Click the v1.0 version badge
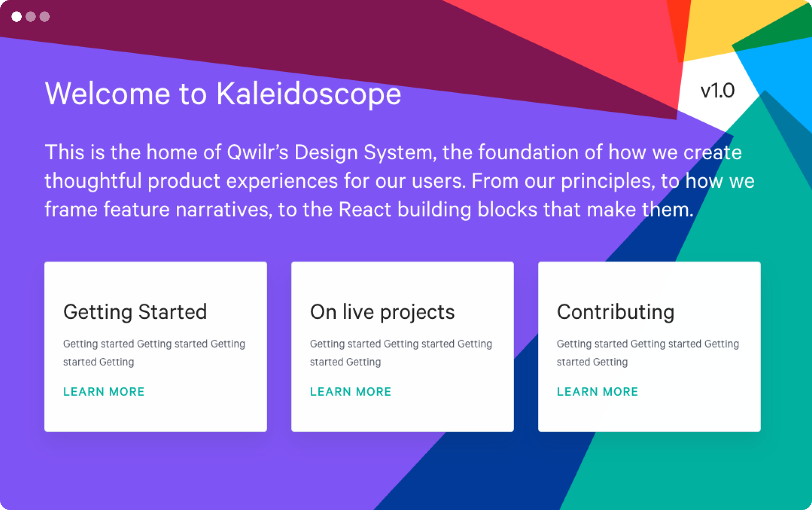This screenshot has width=812, height=510. click(x=717, y=91)
